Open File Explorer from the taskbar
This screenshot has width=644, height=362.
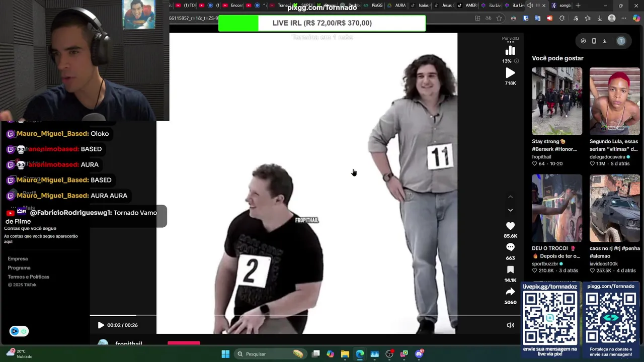[345, 354]
